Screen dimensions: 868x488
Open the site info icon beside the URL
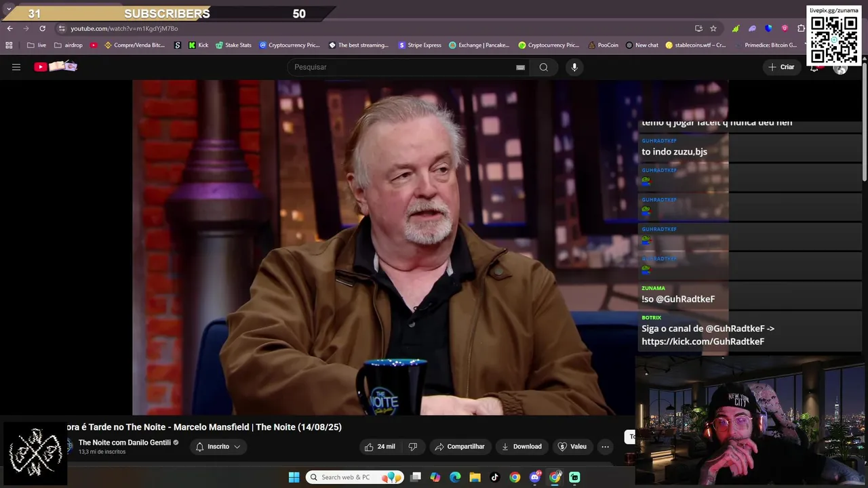click(62, 28)
